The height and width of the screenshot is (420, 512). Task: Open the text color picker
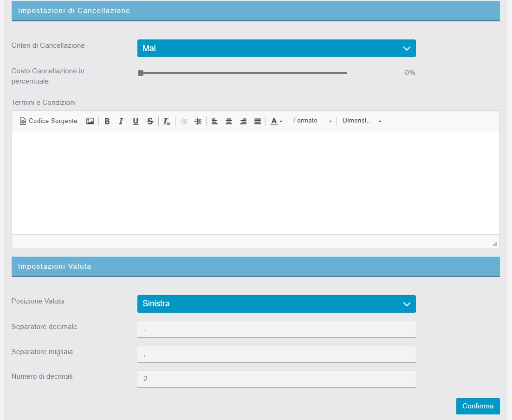(277, 121)
